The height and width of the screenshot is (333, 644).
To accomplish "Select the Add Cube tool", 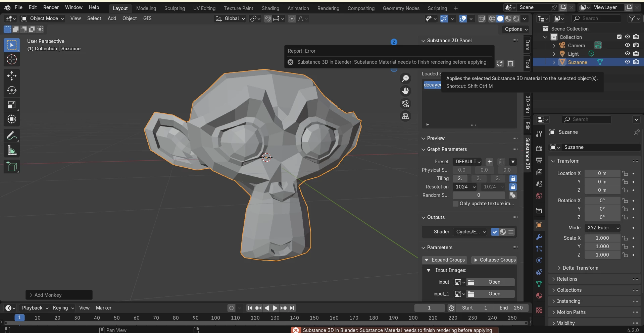I will click(x=12, y=167).
